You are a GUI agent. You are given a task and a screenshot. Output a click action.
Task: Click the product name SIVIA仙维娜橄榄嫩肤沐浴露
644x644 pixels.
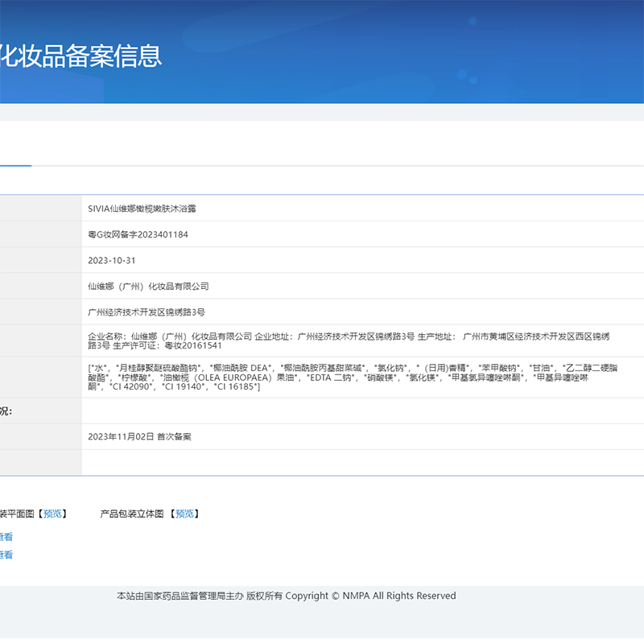[142, 208]
